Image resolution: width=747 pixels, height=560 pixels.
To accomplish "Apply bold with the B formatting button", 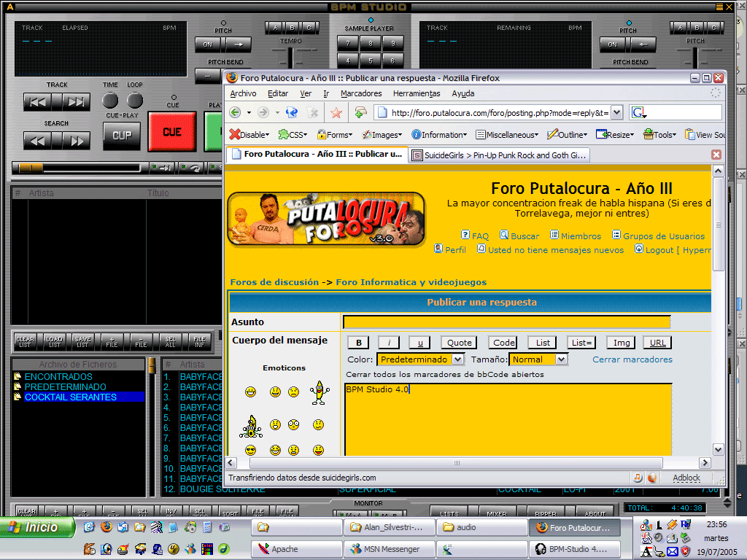I will pyautogui.click(x=357, y=342).
